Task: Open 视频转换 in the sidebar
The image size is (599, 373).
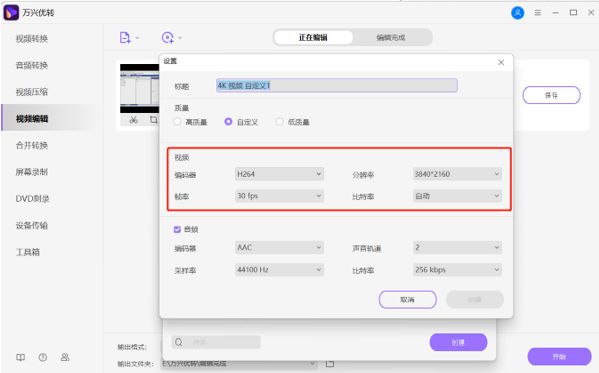Action: click(x=32, y=39)
